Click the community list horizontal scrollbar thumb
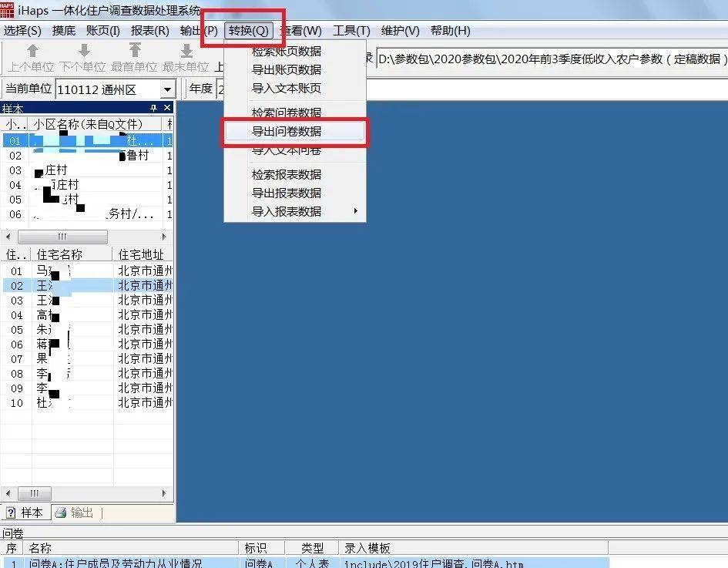Image resolution: width=728 pixels, height=568 pixels. (x=62, y=237)
